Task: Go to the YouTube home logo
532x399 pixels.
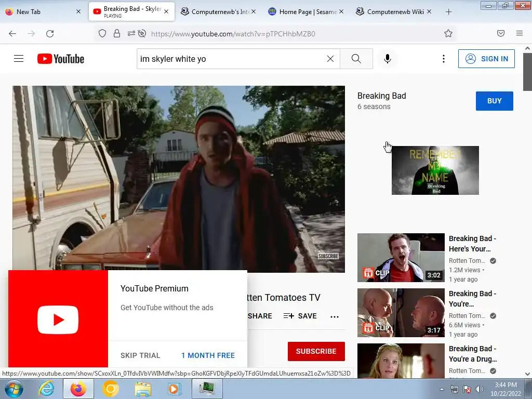Action: (x=61, y=59)
